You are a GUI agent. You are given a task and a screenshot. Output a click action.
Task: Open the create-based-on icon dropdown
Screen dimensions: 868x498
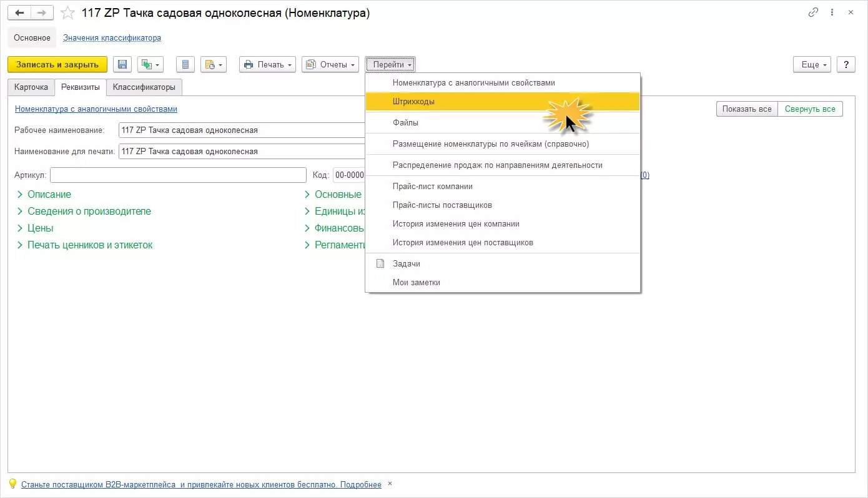coord(150,64)
